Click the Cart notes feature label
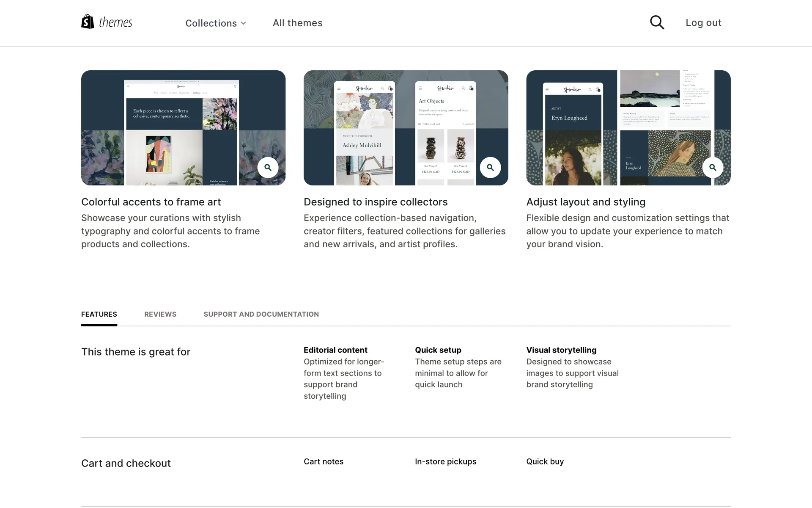 (323, 461)
